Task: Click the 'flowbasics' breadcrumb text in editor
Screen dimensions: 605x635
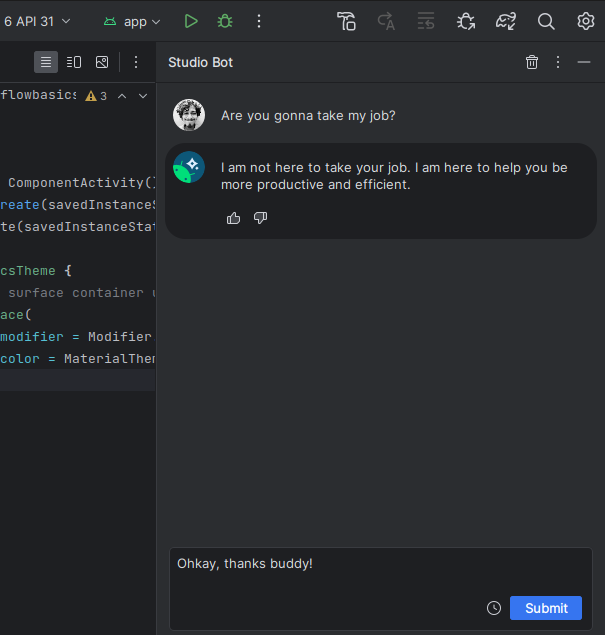Action: point(38,95)
